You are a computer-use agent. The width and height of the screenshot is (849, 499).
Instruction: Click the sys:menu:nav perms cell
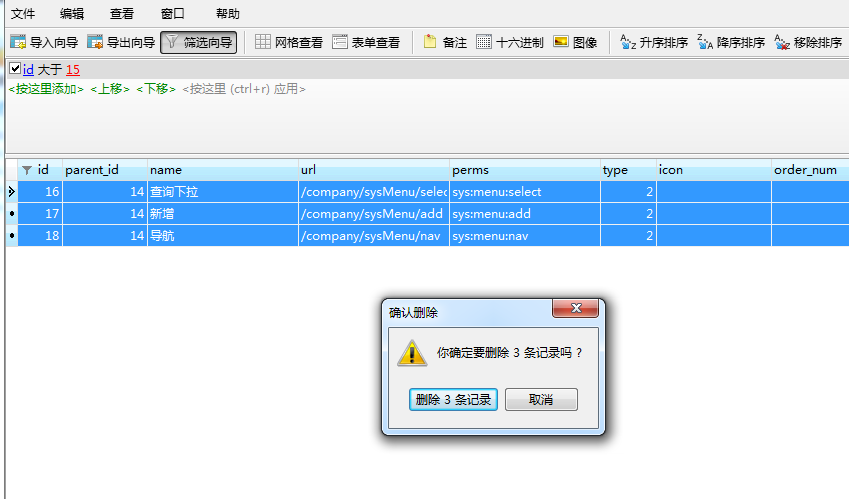pyautogui.click(x=525, y=235)
